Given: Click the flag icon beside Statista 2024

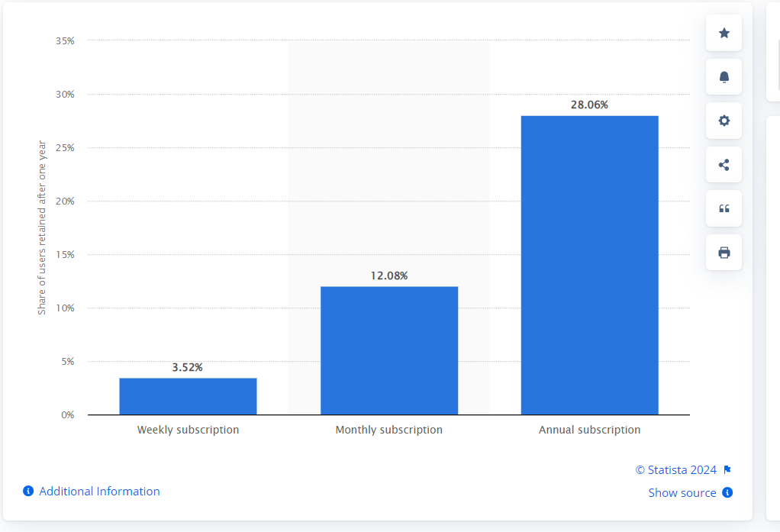Looking at the screenshot, I should 727,469.
